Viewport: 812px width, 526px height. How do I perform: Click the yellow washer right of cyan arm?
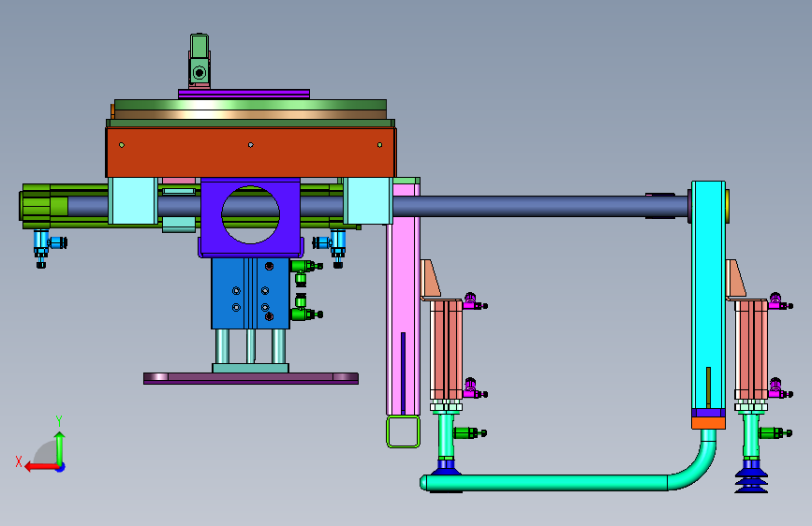coord(727,206)
